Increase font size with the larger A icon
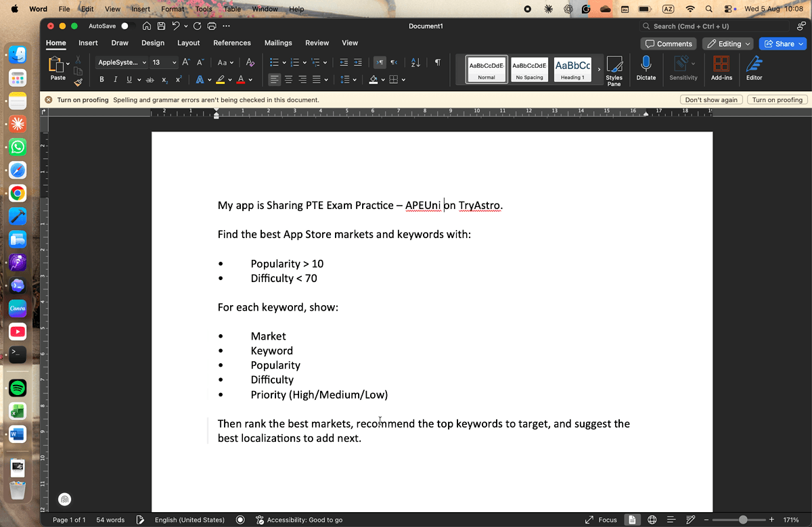The height and width of the screenshot is (527, 812). 186,62
